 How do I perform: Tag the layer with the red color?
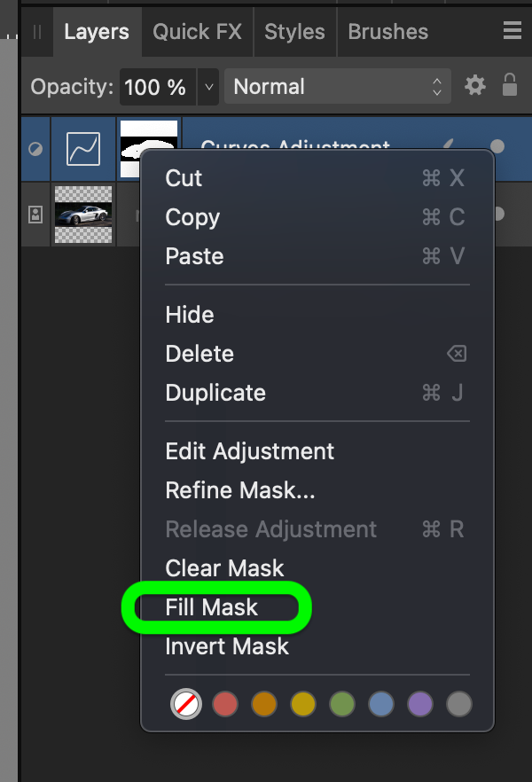[225, 704]
